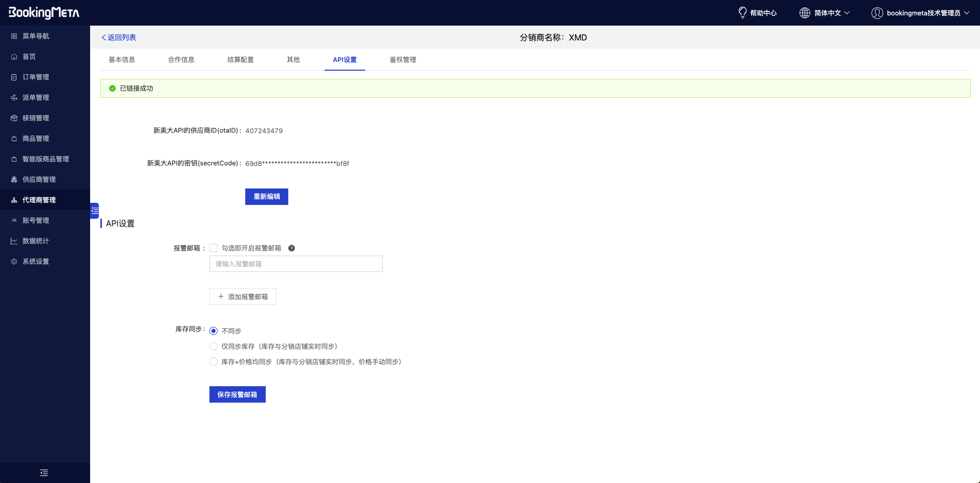Viewport: 980px width, 483px height.
Task: Click the globe language icon
Action: [x=805, y=13]
